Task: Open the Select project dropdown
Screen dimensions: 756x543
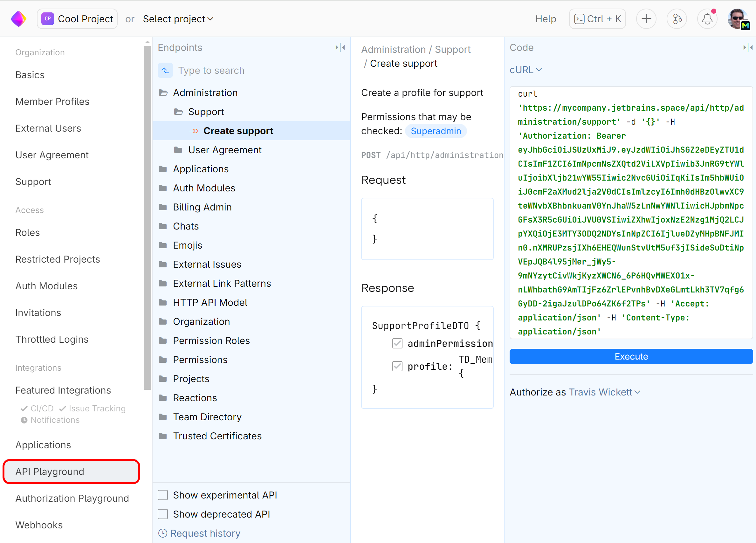Action: pos(178,19)
